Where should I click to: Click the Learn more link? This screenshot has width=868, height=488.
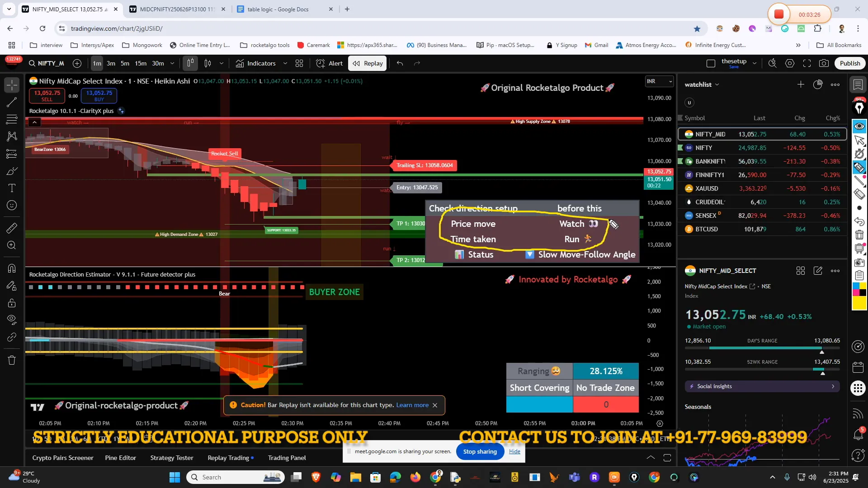click(x=412, y=405)
